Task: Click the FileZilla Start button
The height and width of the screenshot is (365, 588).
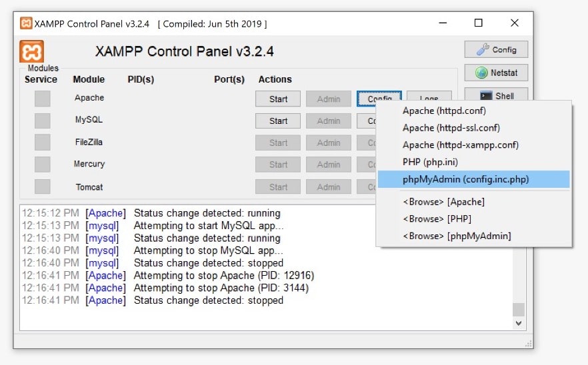Action: tap(278, 143)
